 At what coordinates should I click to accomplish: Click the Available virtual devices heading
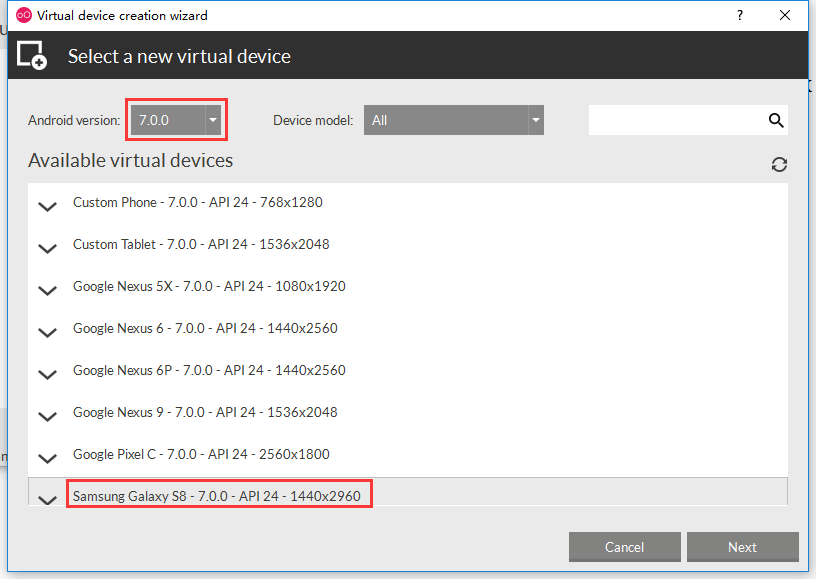[131, 160]
